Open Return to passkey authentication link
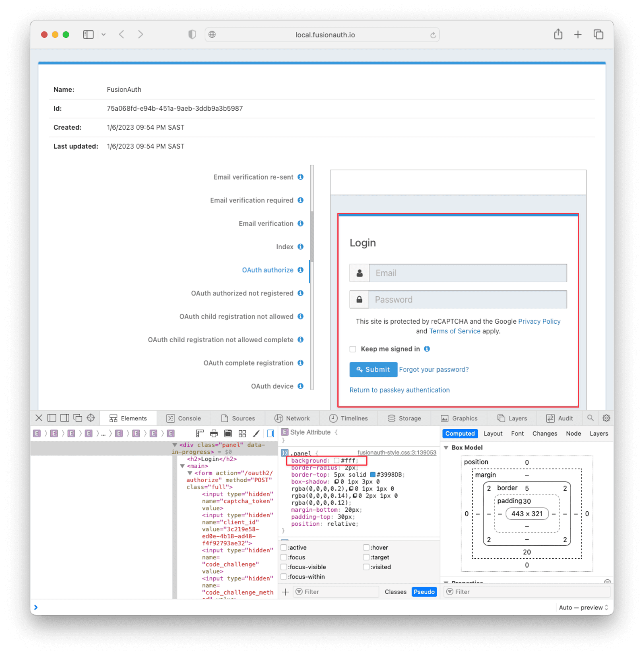This screenshot has width=644, height=655. tap(400, 390)
